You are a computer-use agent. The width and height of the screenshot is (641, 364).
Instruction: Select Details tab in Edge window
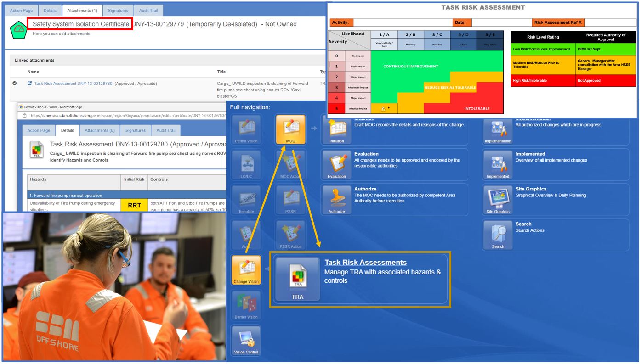coord(68,130)
